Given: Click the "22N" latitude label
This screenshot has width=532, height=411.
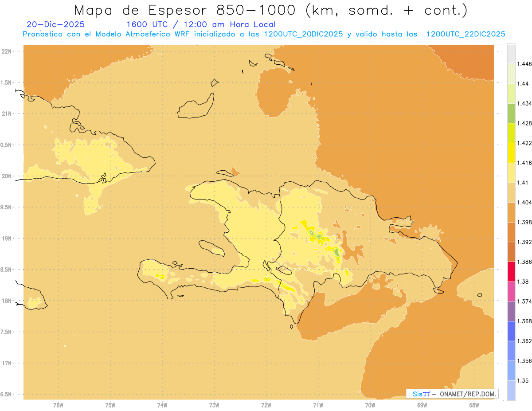Looking at the screenshot, I should 6,51.
